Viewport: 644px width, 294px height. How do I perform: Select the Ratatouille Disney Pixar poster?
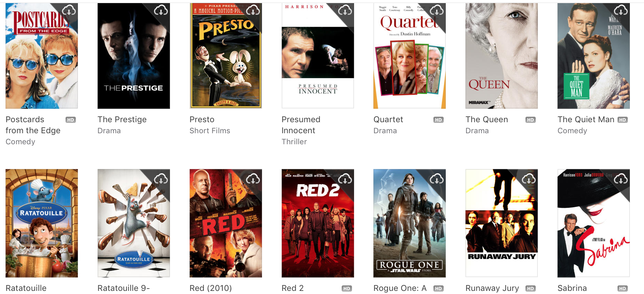(x=42, y=223)
